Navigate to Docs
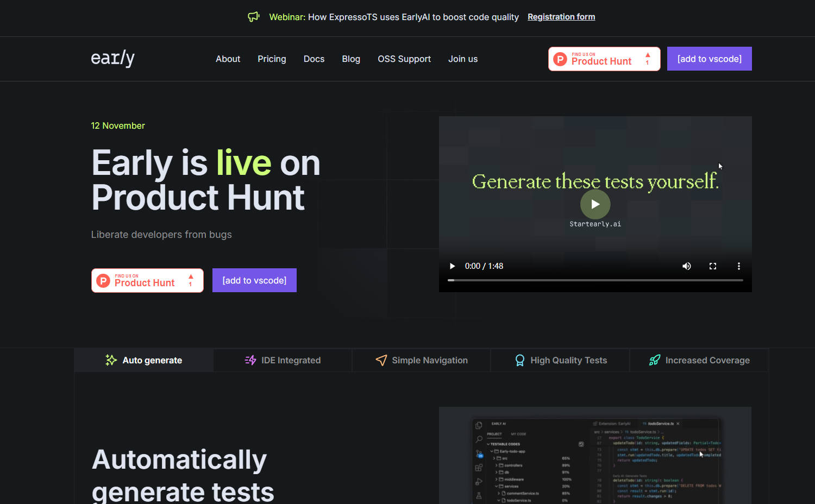The height and width of the screenshot is (504, 815). click(x=314, y=59)
